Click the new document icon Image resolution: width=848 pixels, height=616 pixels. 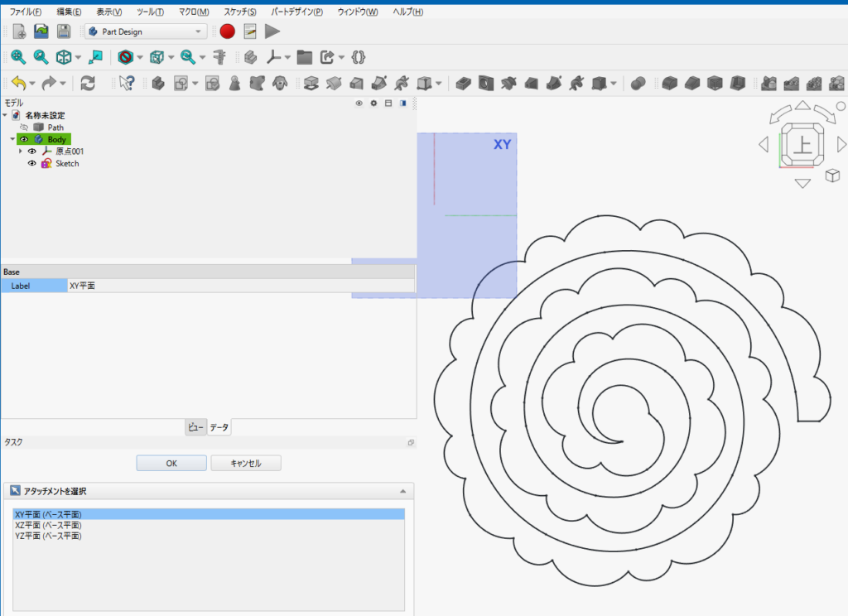coord(19,31)
